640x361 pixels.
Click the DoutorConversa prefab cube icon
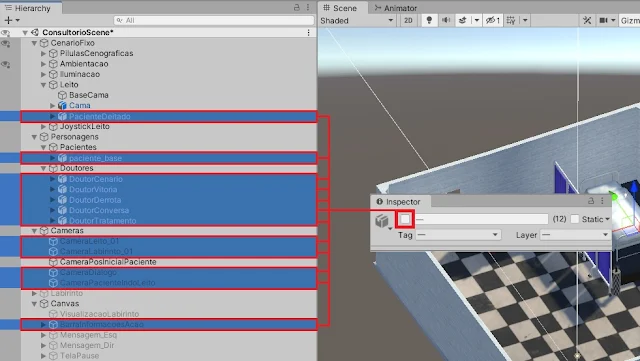click(62, 210)
